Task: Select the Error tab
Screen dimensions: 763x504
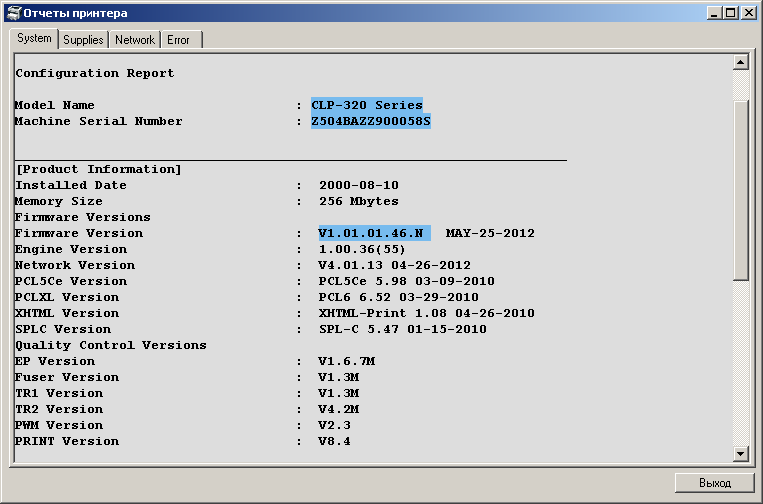Action: coord(179,40)
